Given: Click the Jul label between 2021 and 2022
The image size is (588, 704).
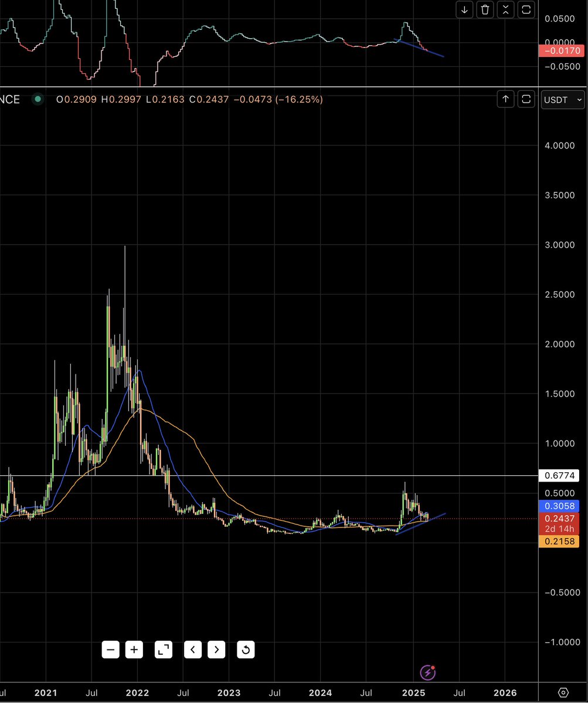Looking at the screenshot, I should [91, 693].
